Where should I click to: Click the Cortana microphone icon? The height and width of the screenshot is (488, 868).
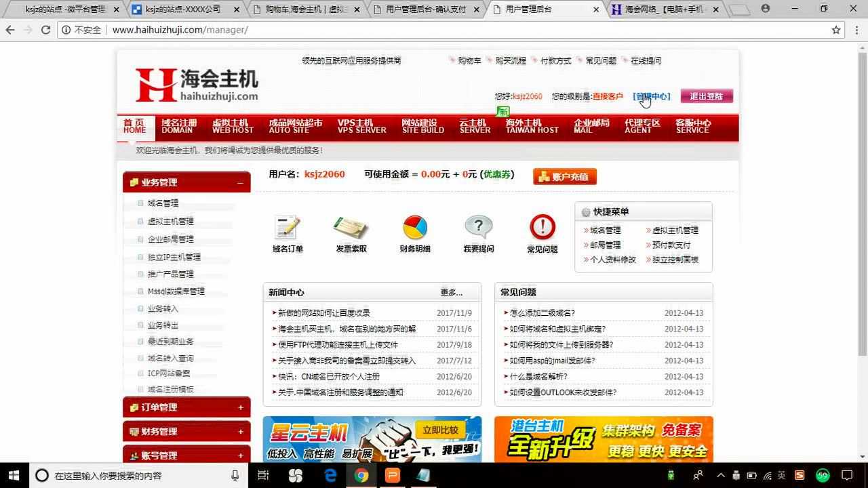[235, 475]
